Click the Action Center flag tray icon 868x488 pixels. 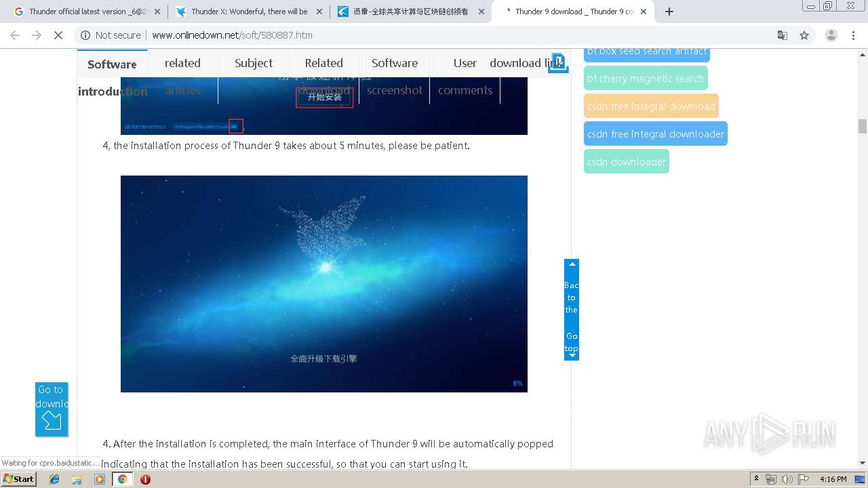click(803, 479)
